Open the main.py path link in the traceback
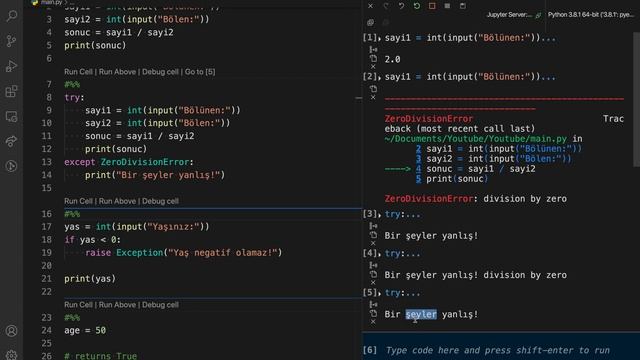The height and width of the screenshot is (360, 640). coord(476,139)
